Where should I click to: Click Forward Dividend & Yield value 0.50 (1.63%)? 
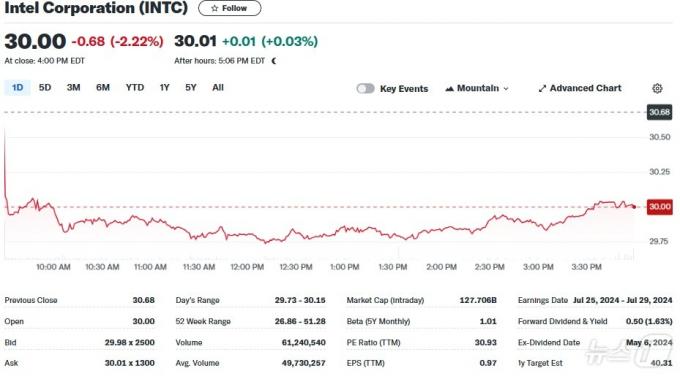coord(649,321)
